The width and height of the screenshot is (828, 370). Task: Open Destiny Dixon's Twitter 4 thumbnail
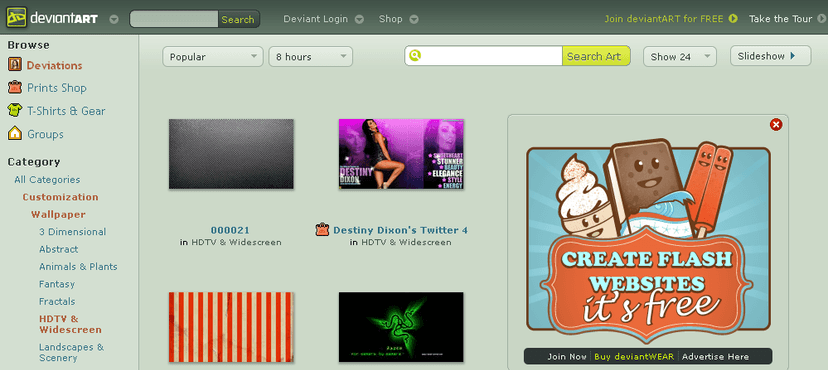click(x=401, y=154)
